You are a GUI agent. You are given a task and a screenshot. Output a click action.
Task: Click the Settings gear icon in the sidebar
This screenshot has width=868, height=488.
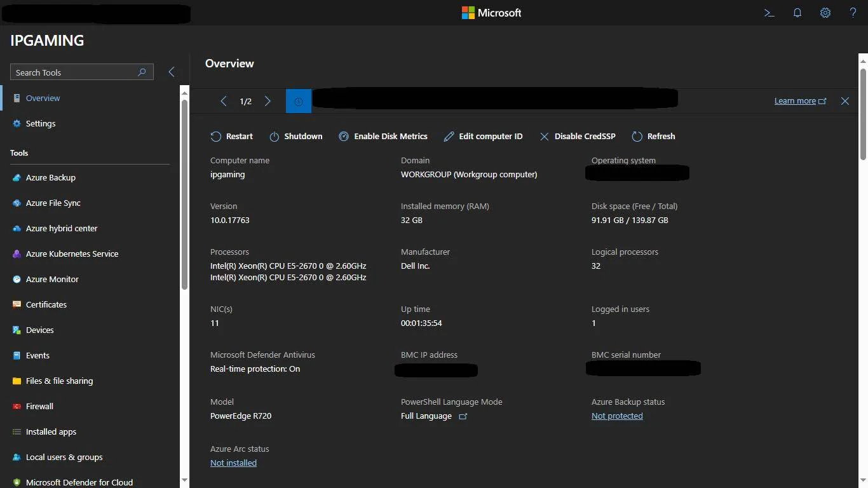coord(17,124)
